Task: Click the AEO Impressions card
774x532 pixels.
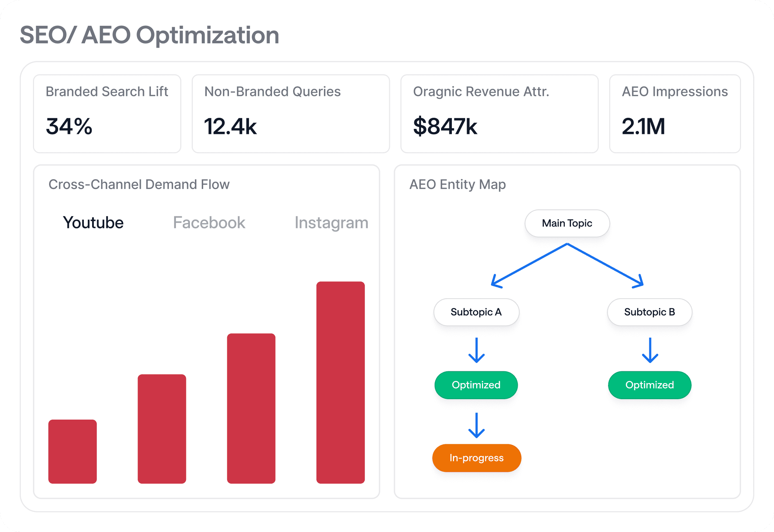Action: [x=675, y=113]
